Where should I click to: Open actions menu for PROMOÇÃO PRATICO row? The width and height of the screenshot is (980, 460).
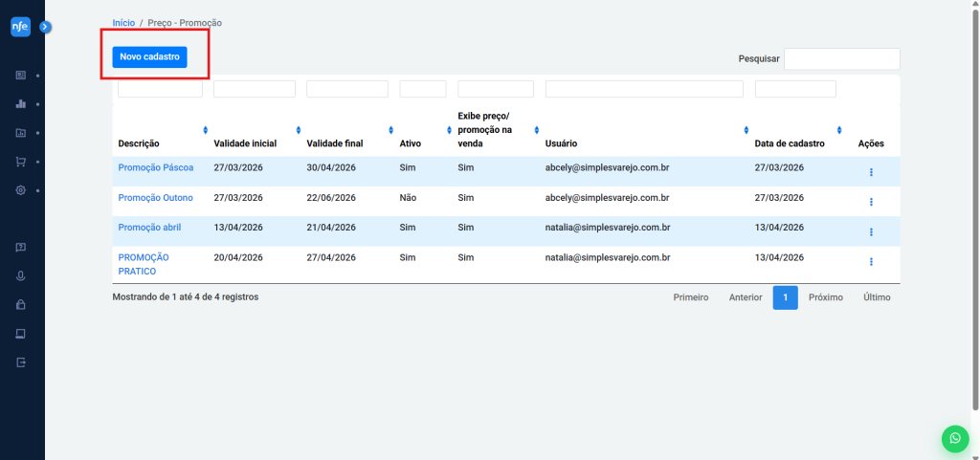coord(871,261)
